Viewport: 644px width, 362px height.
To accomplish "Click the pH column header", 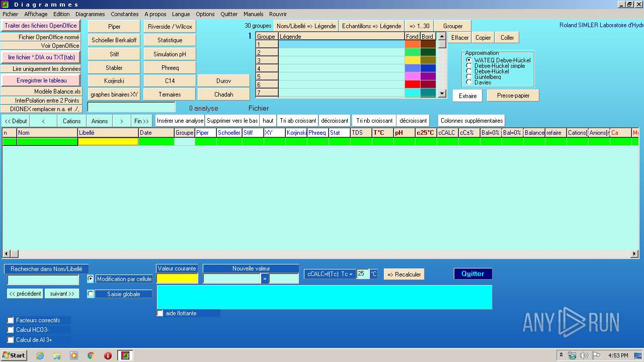I will pos(404,133).
